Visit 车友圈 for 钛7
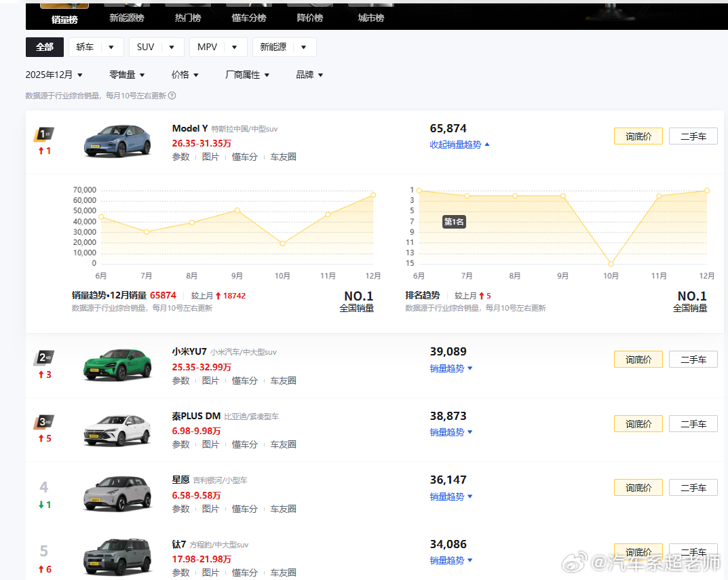Screen dimensions: 728x580 tap(282, 573)
